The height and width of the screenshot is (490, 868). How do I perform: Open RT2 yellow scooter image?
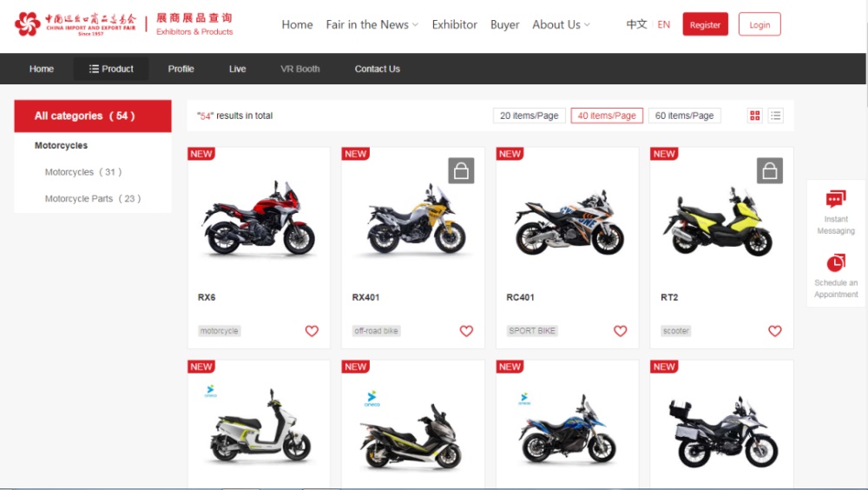click(x=718, y=222)
